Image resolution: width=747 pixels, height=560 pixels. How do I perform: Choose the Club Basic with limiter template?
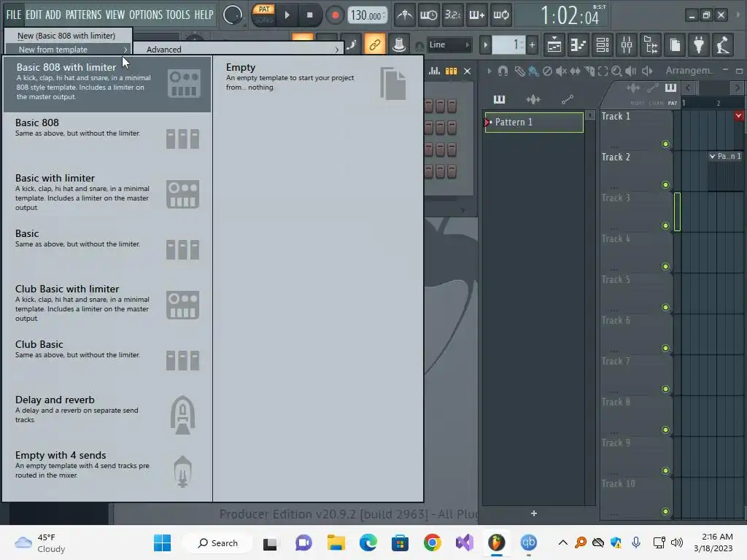(107, 306)
